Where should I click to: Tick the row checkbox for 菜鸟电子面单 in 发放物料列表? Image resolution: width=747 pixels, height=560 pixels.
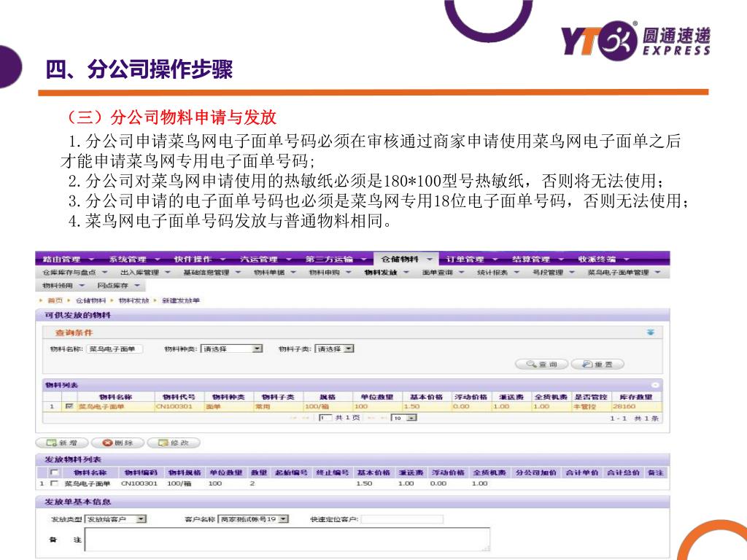[x=54, y=483]
